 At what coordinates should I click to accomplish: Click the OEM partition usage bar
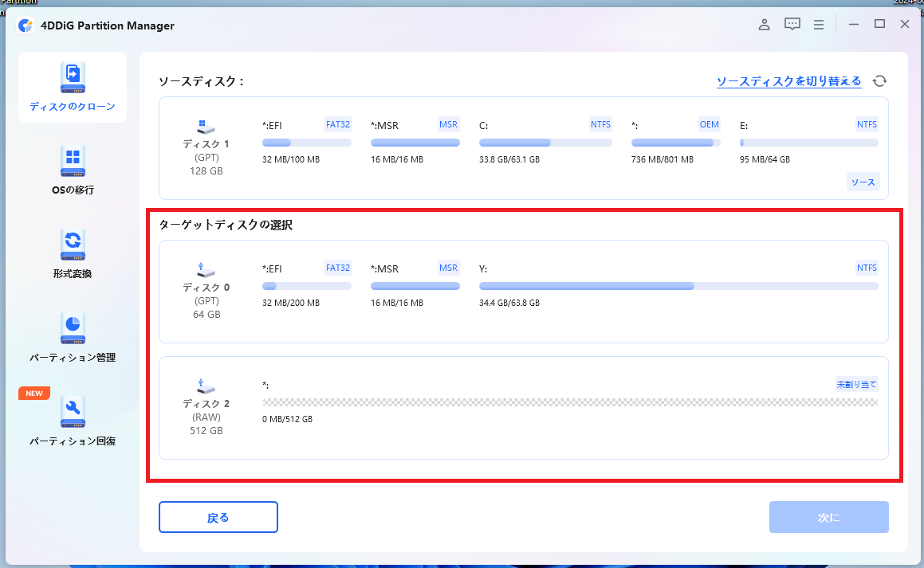point(675,143)
